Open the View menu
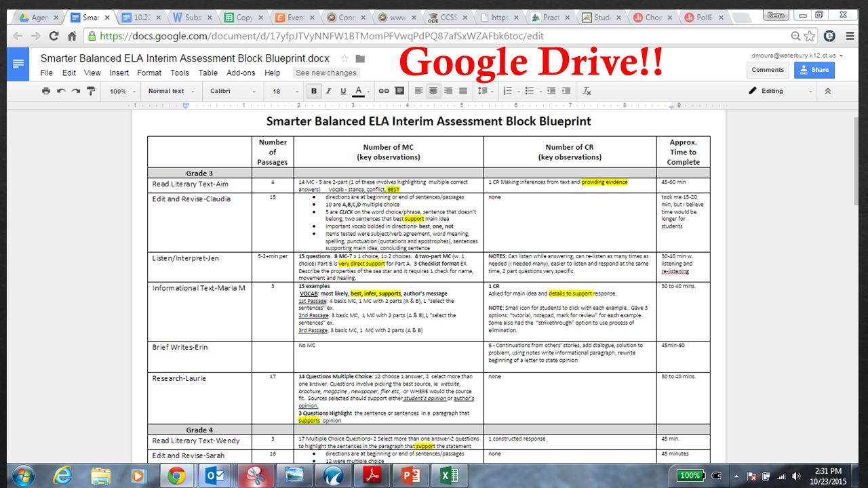This screenshot has height=488, width=868. [92, 73]
